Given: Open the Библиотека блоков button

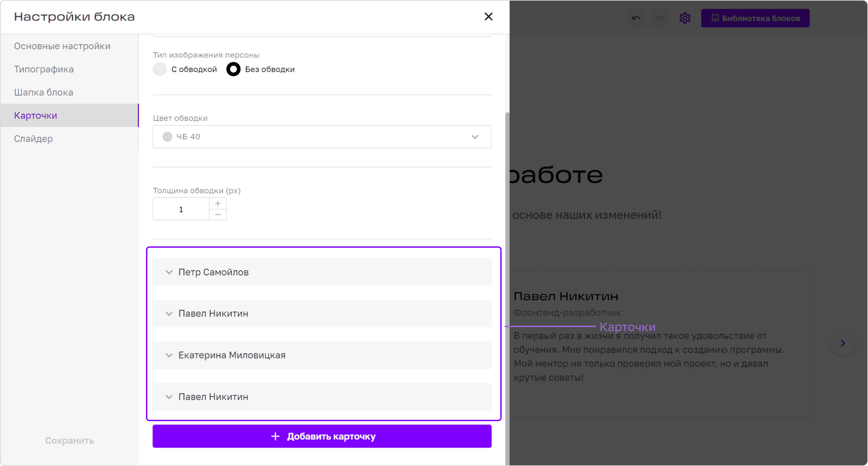Looking at the screenshot, I should [x=755, y=18].
